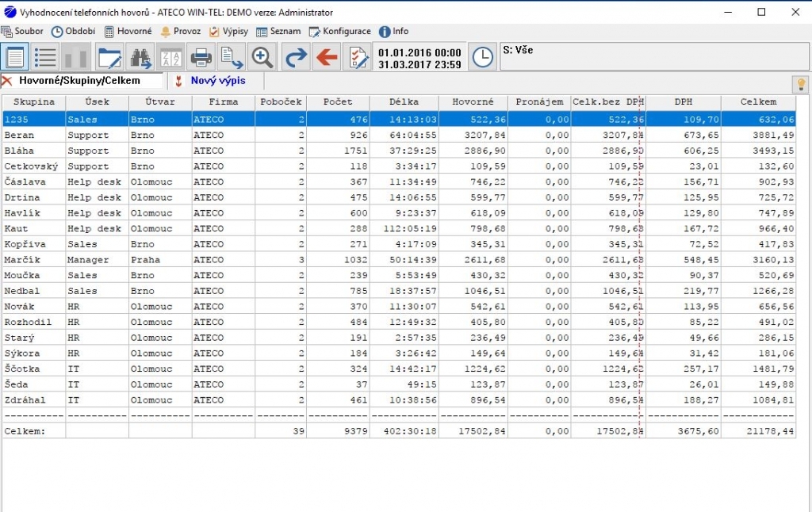Click the Celk.bez DPH column header
Image resolution: width=812 pixels, height=512 pixels.
coord(608,102)
